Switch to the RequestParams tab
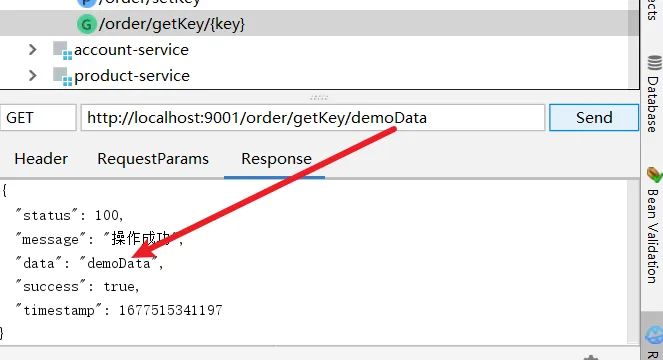The width and height of the screenshot is (663, 360). (x=153, y=159)
